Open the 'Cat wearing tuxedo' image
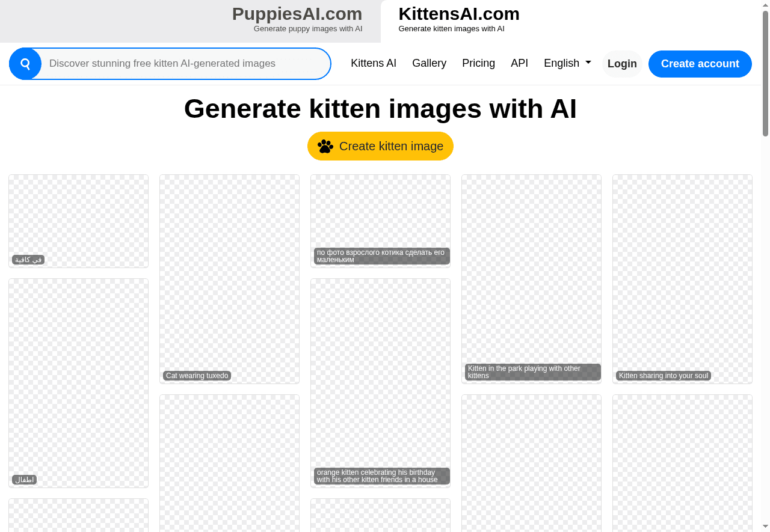This screenshot has height=532, width=770. pos(229,278)
